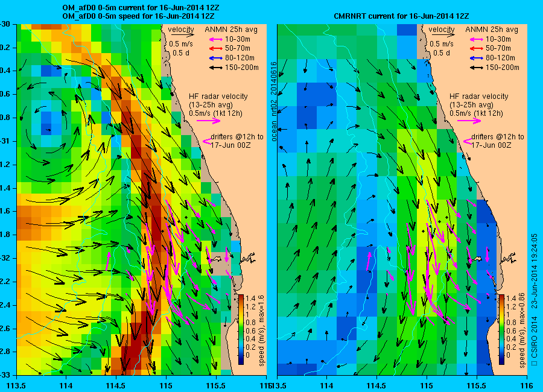Image resolution: width=543 pixels, height=392 pixels.
Task: Click '150-200m' legend text in left panel
Action: 242,68
